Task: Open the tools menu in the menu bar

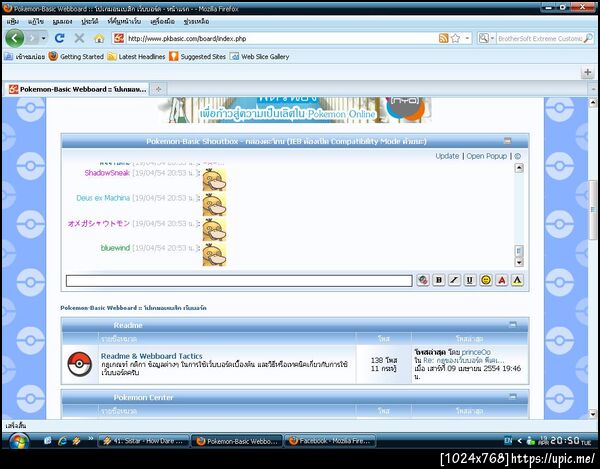Action: 163,21
